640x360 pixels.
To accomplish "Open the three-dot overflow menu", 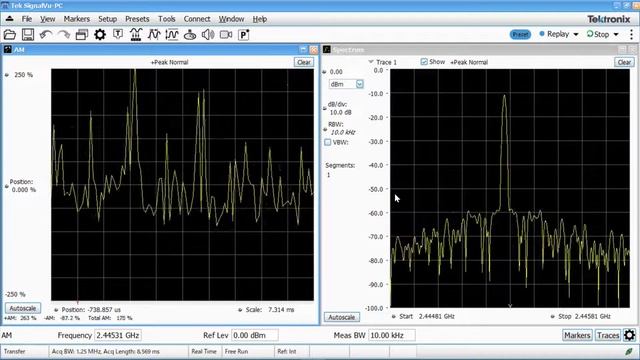I will (631, 34).
